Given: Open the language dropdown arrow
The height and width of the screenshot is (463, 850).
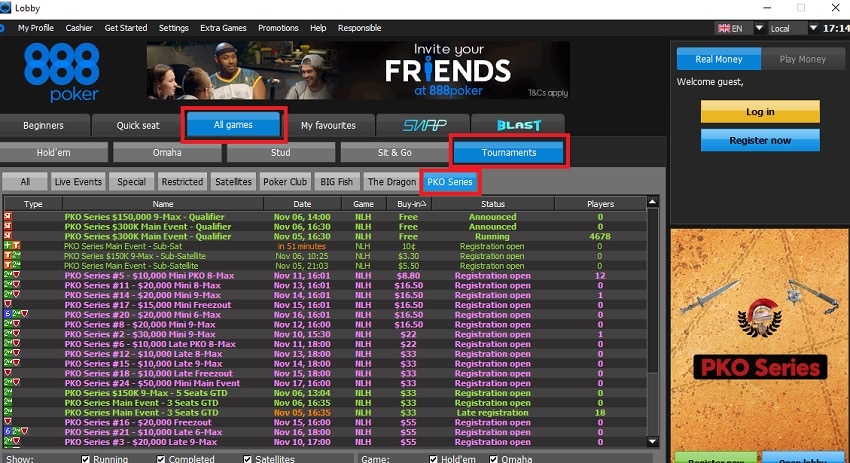Looking at the screenshot, I should pos(759,28).
